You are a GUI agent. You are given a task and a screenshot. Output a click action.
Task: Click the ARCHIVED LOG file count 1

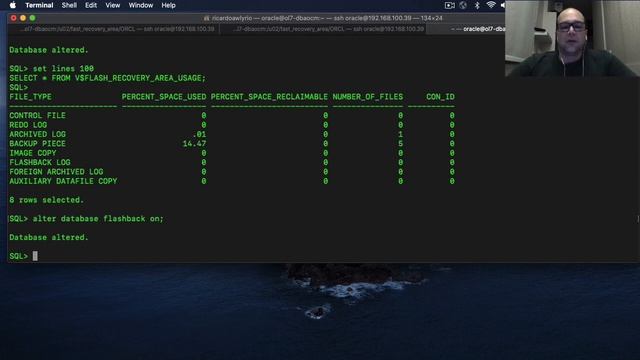pos(400,134)
